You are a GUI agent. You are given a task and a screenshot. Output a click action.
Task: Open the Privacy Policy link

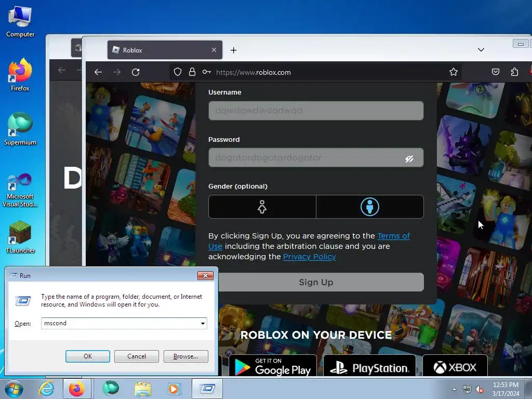click(x=310, y=257)
